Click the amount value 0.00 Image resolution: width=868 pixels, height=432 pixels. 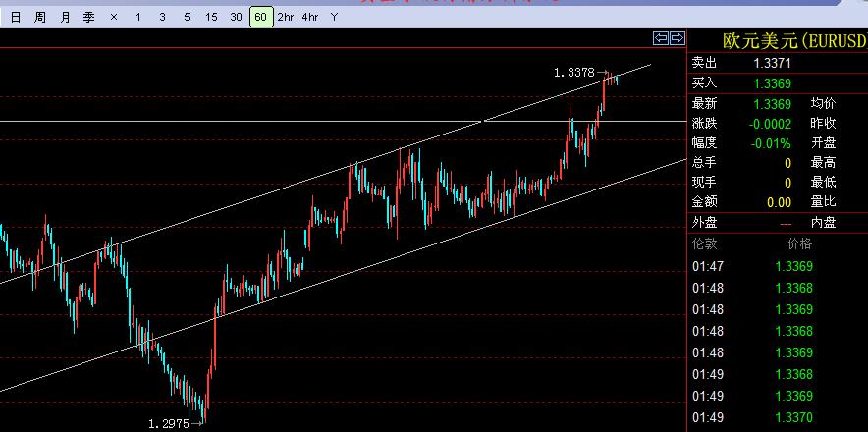(x=779, y=202)
